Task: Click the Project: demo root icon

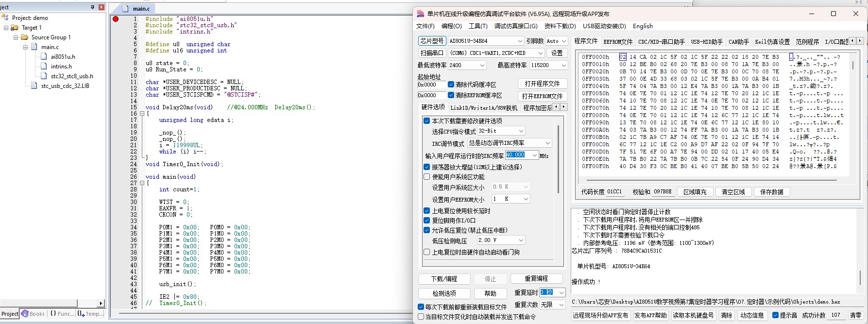Action: 5,17
